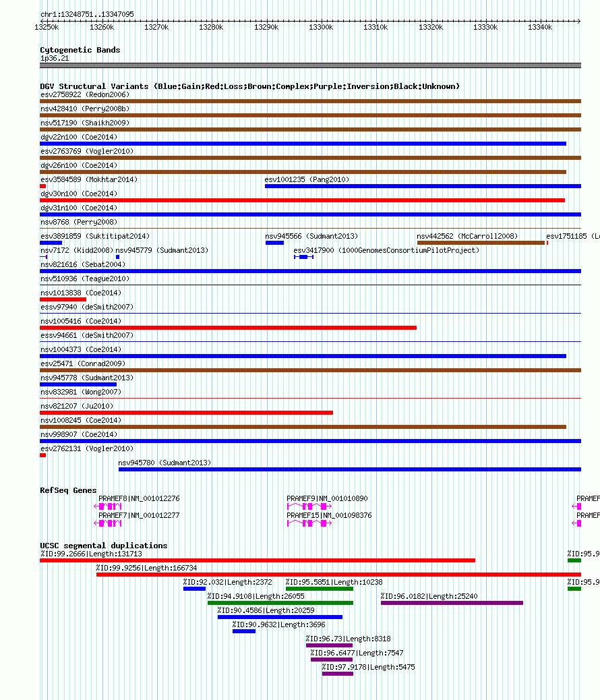Click nsv945566 (Sudmant2013) variant label

311,236
